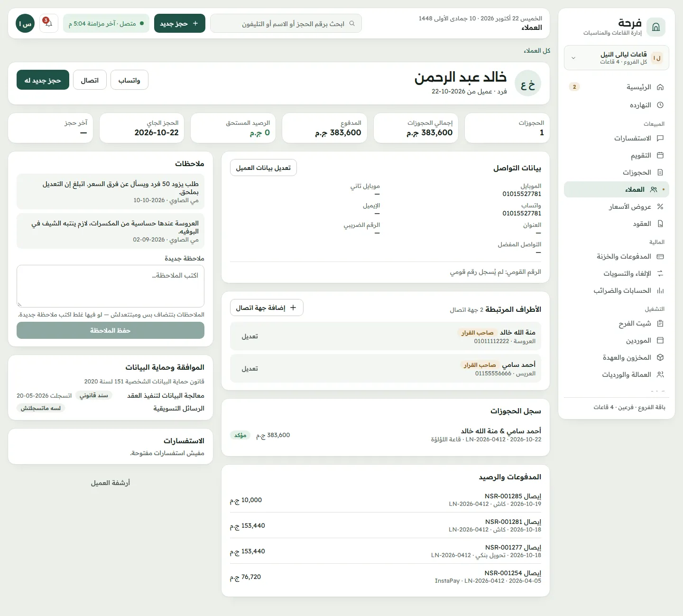Expand the قاعات ليالي النيل branch selector
Viewport: 683px width, 616px height.
(x=617, y=58)
